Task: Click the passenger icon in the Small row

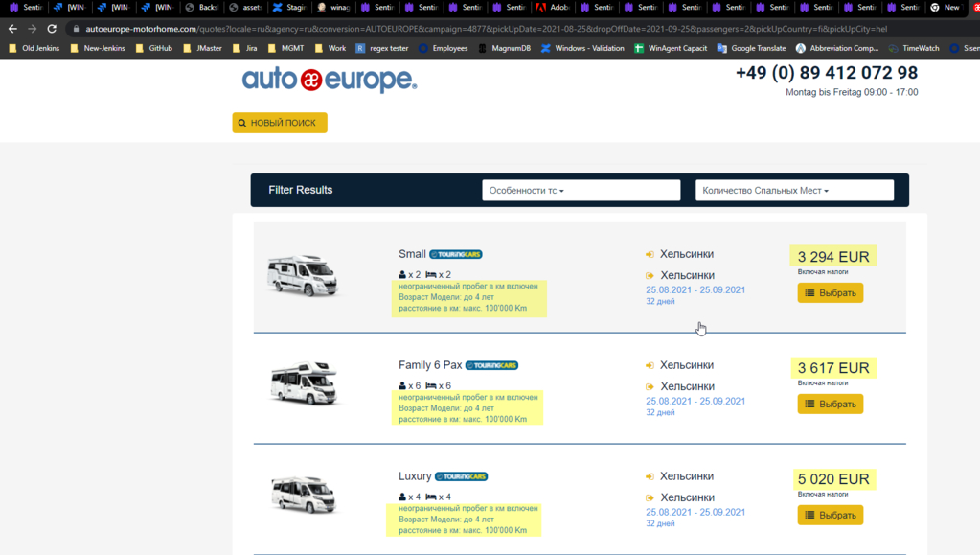Action: tap(402, 275)
